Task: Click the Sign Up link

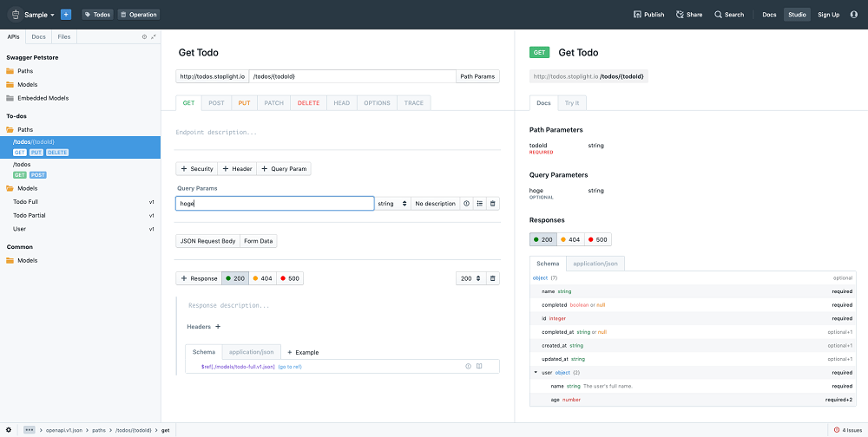Action: (x=829, y=15)
